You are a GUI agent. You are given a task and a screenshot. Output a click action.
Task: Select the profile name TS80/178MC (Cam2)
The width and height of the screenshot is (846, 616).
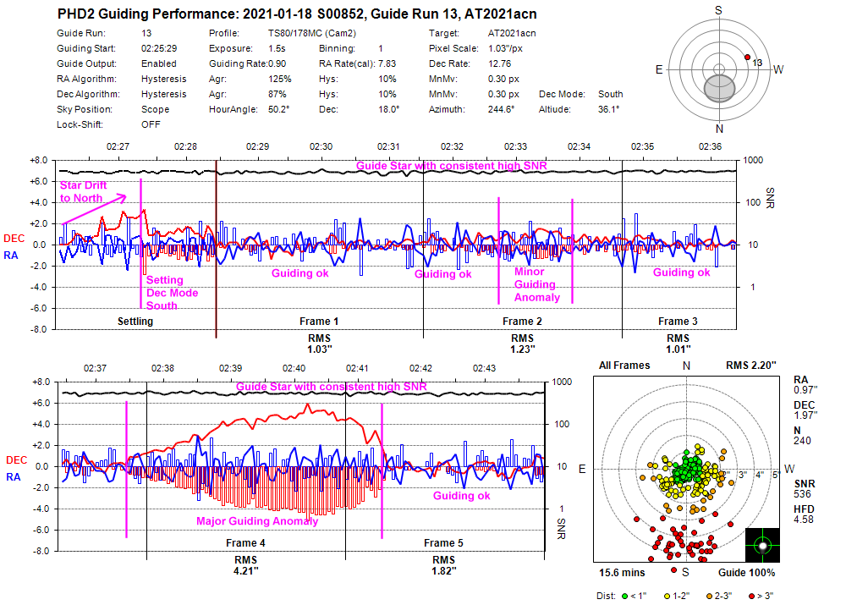312,34
